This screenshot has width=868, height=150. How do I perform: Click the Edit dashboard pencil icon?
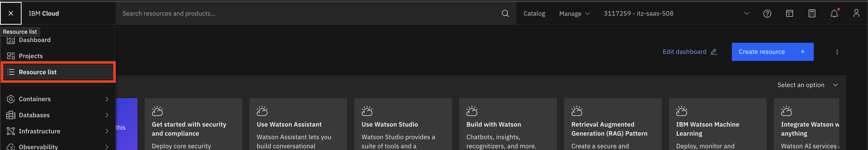[714, 52]
